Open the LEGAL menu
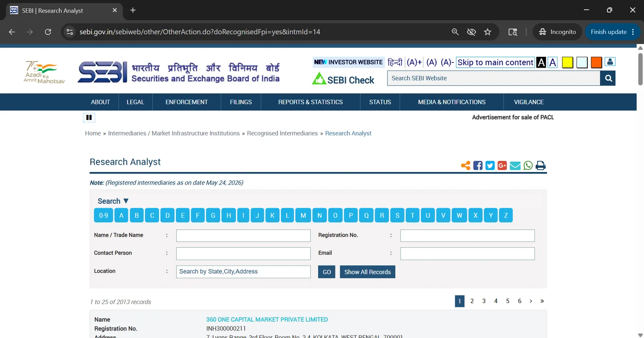Image resolution: width=644 pixels, height=338 pixels. click(135, 102)
